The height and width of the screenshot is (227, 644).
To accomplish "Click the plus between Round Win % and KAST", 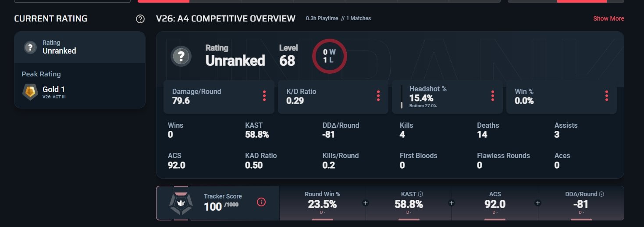I will [366, 203].
